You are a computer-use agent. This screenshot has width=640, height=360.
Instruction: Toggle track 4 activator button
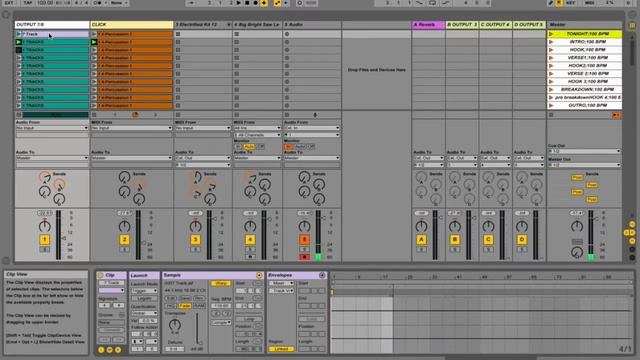[x=250, y=240]
